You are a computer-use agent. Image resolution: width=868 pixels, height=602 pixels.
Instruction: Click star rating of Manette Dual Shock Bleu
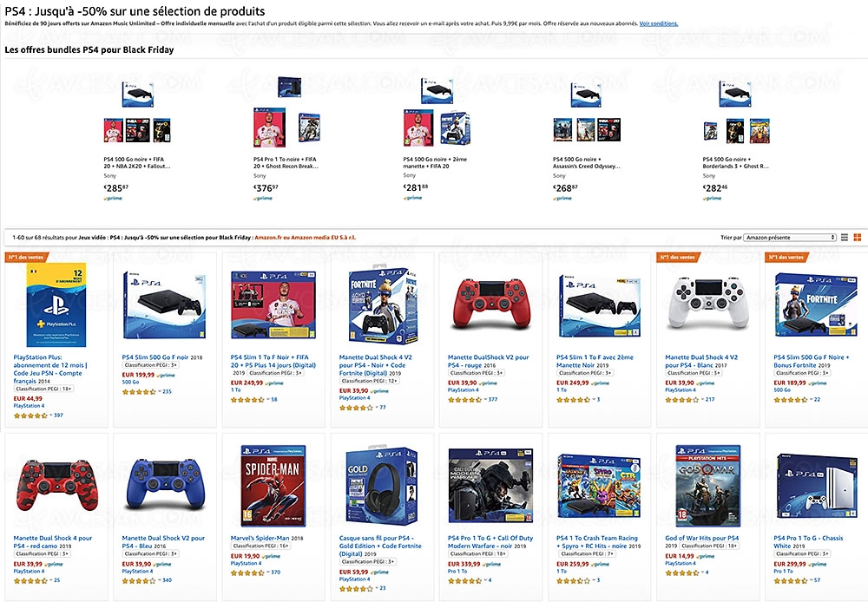138,580
